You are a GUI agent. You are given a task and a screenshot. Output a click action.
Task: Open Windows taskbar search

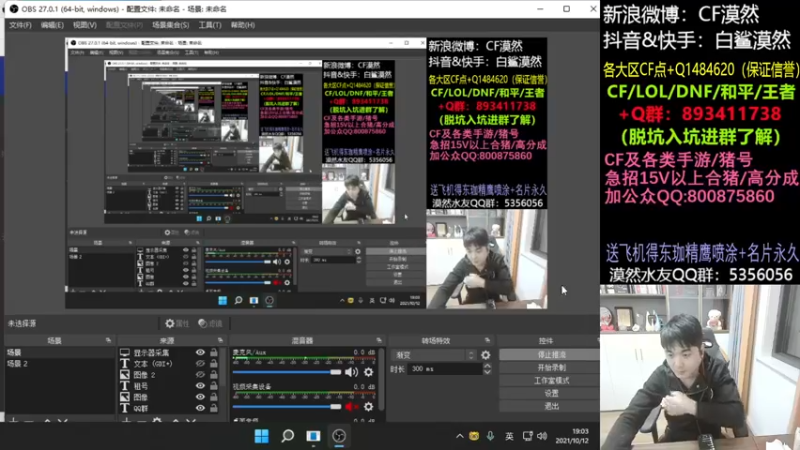tap(288, 436)
